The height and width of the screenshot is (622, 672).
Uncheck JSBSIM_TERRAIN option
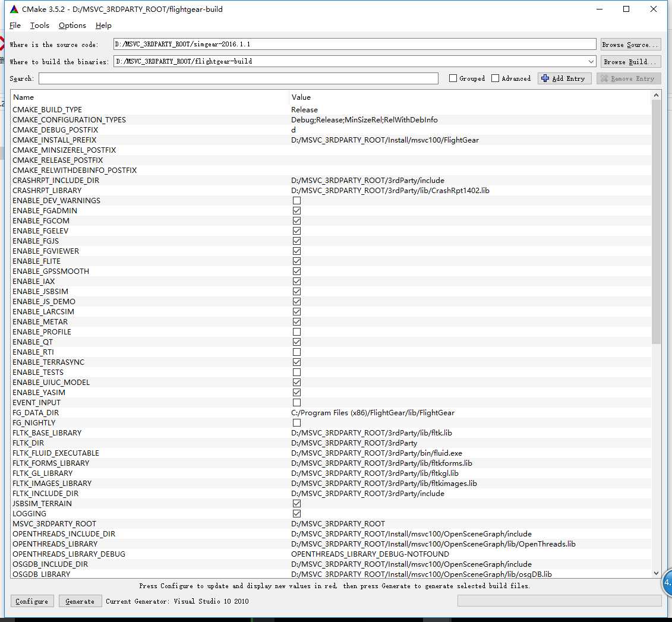[x=296, y=504]
